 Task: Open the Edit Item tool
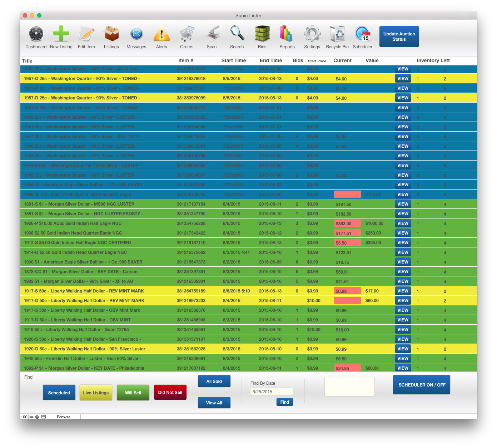tap(86, 34)
